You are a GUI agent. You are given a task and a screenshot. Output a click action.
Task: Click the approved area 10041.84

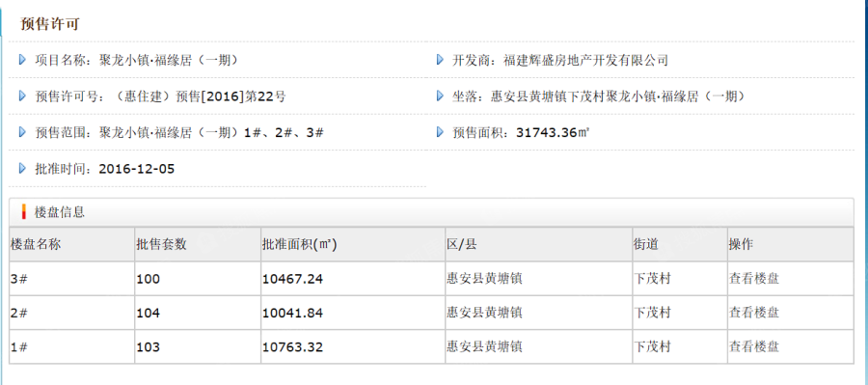tap(292, 314)
